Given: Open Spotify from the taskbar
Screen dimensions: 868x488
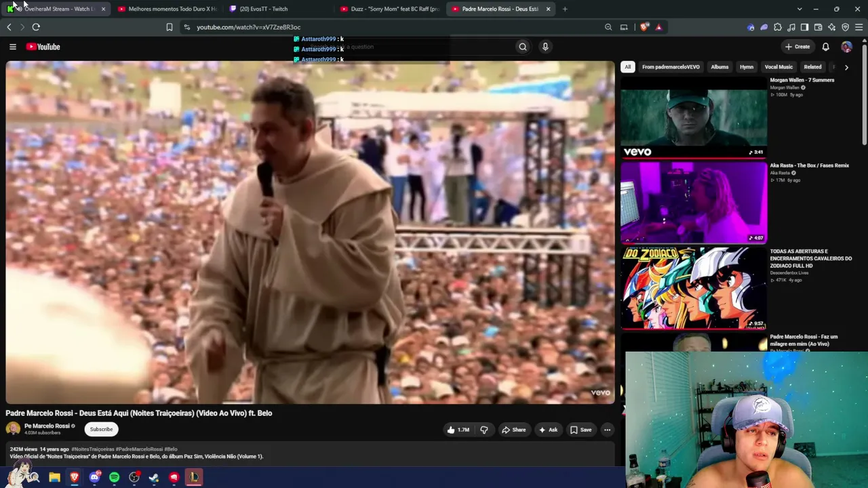Looking at the screenshot, I should coord(114,478).
